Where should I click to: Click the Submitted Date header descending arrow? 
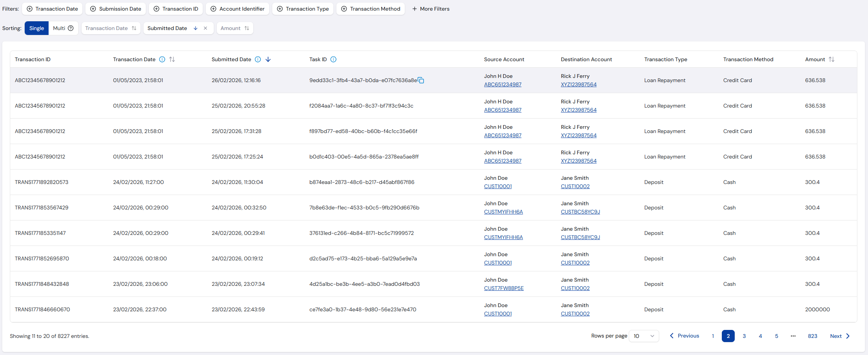tap(268, 59)
